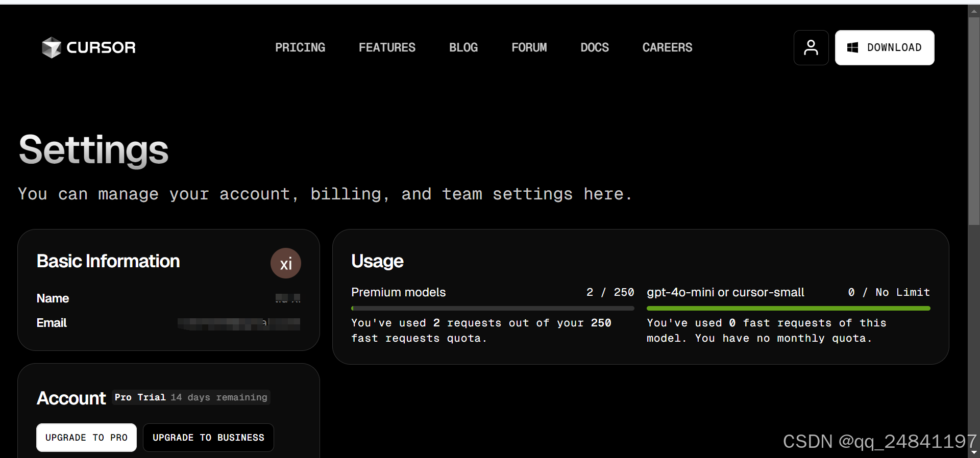Click the scrollbar down arrow

pos(974,452)
